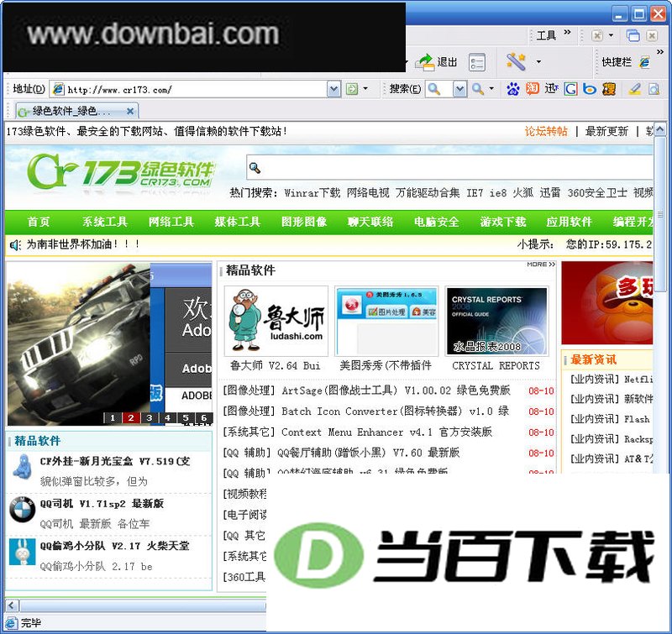The width and height of the screenshot is (672, 634).
Task: Open the 图形图像 navigation tab
Action: point(304,222)
